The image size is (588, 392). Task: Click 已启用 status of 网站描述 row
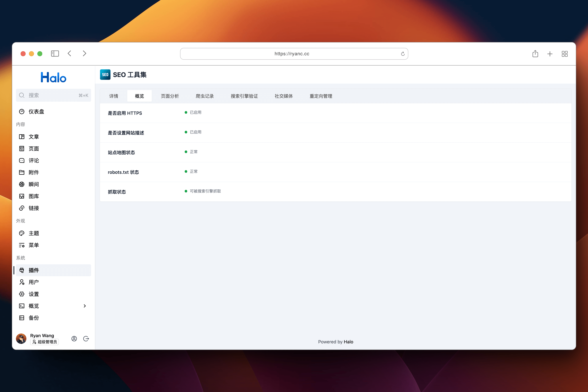196,132
